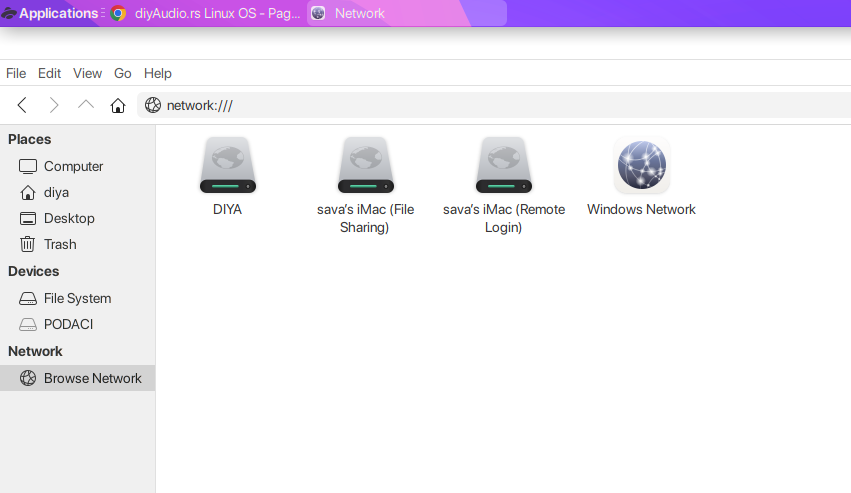Click the DIYA label text
Viewport: 851px width, 493px height.
click(227, 210)
